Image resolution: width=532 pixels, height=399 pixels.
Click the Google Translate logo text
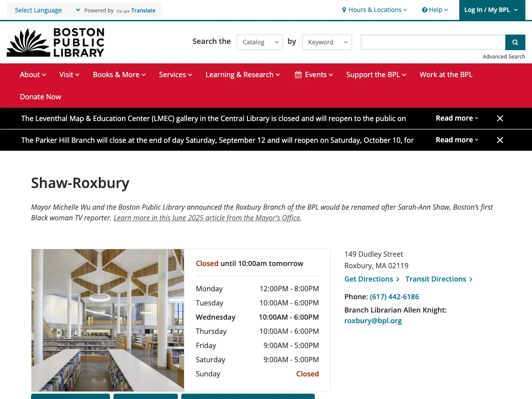coord(136,11)
